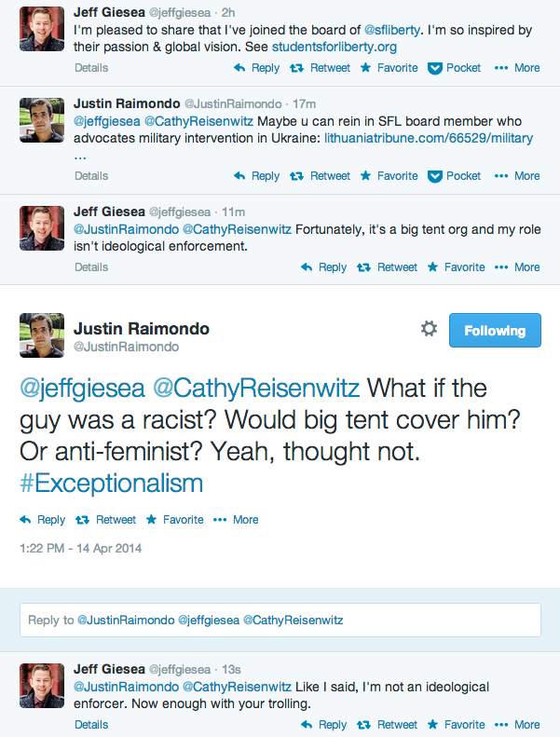
Task: Favorite Justin Raimondo's Ukraine intervention tweet
Action: [389, 176]
